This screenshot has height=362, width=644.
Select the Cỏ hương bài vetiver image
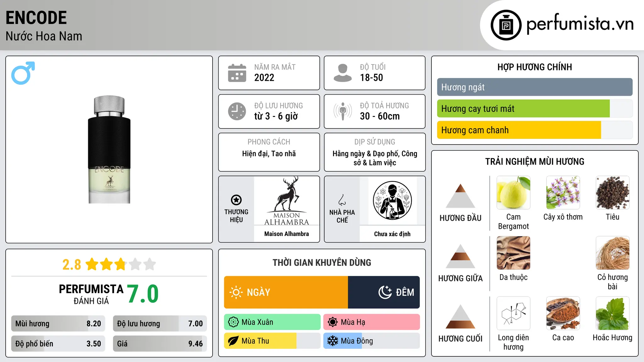613,253
